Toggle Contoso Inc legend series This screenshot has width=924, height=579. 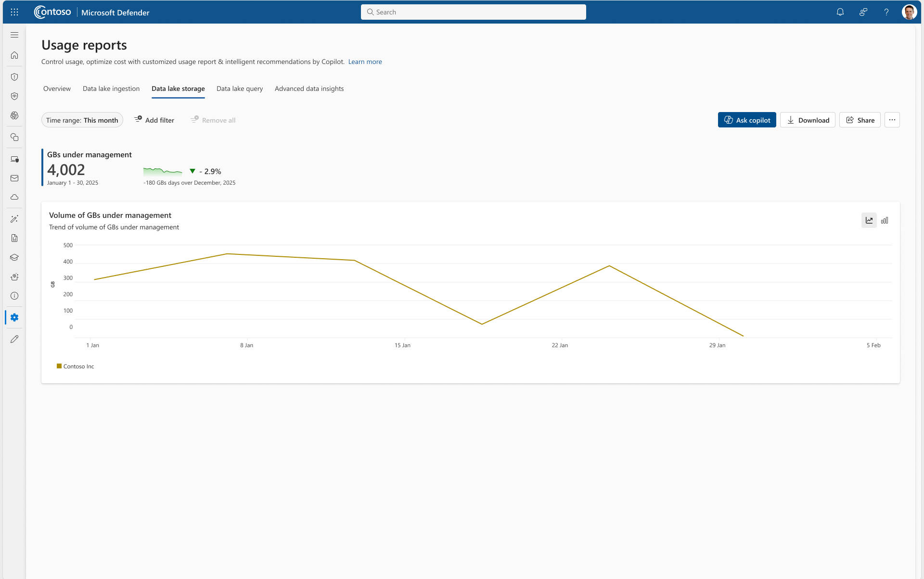(76, 366)
